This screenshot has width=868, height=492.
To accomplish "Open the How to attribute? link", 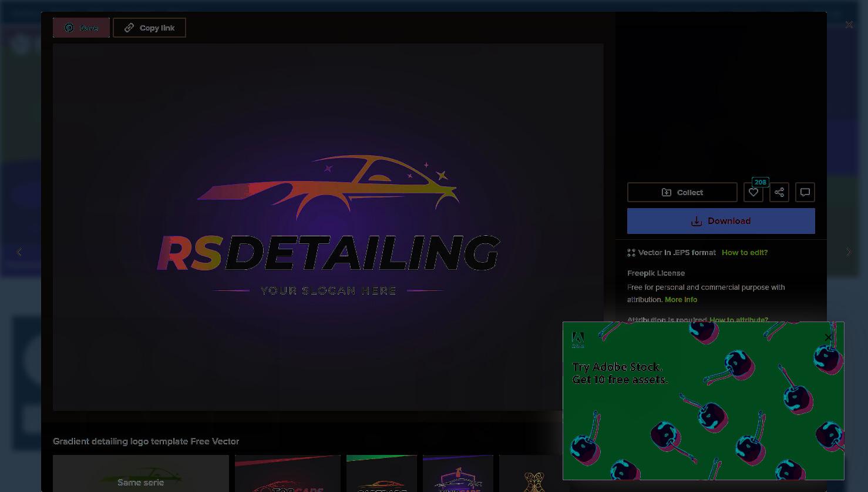I will coord(739,320).
